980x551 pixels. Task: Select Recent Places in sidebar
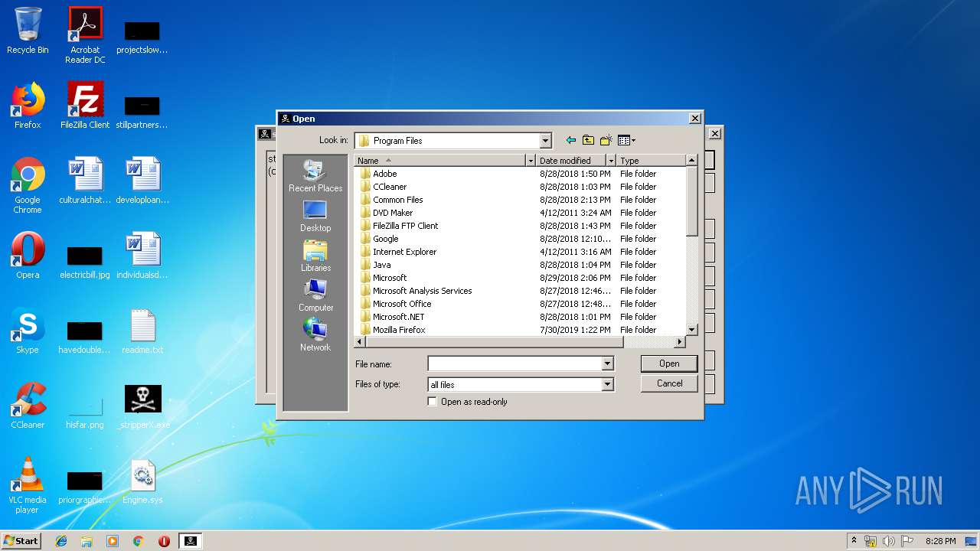tap(315, 176)
